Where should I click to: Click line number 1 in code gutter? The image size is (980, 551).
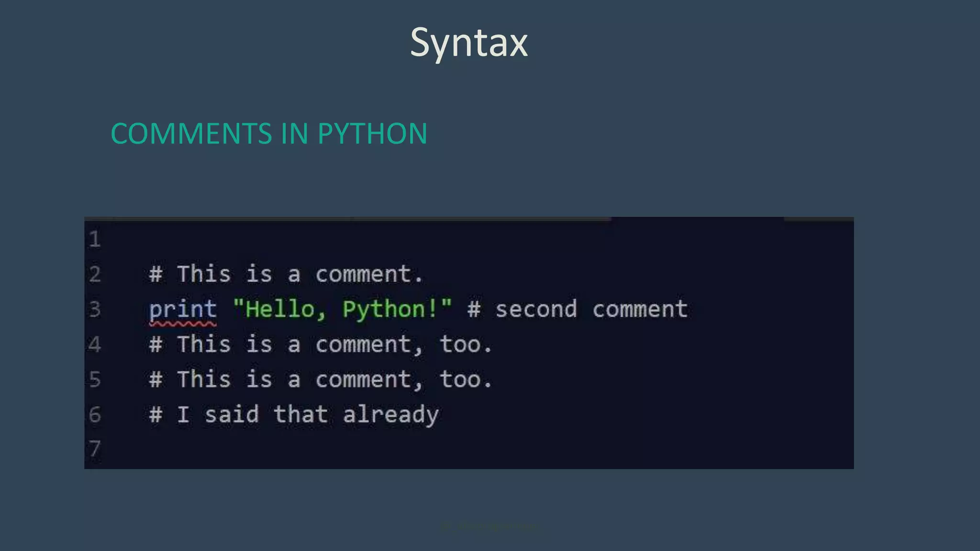click(x=95, y=239)
